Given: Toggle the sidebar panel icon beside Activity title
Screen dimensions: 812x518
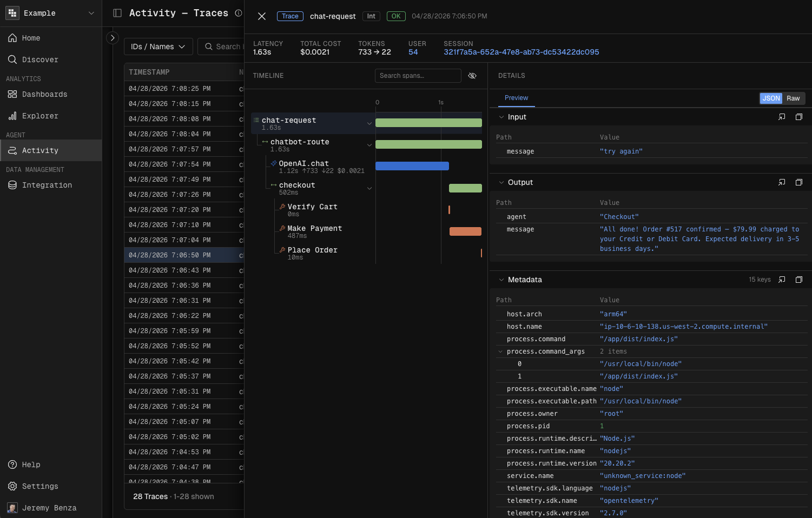Looking at the screenshot, I should point(117,13).
